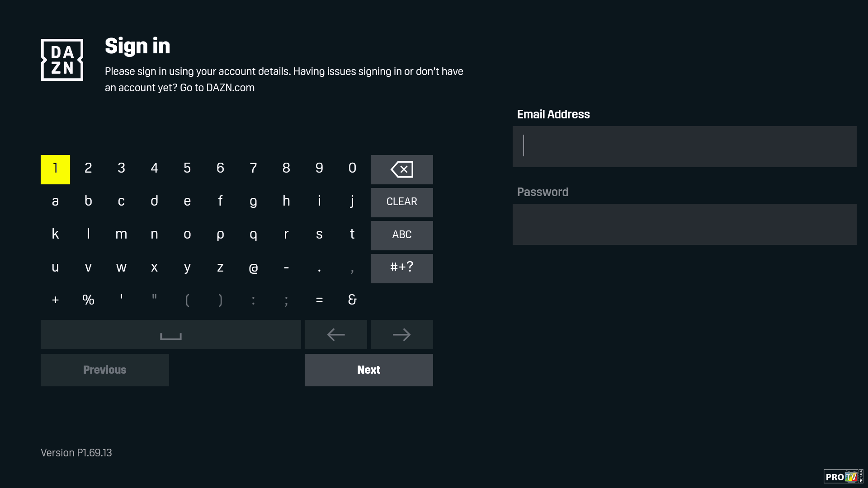Select the Password input field
Screen dimensions: 868x488
(684, 224)
